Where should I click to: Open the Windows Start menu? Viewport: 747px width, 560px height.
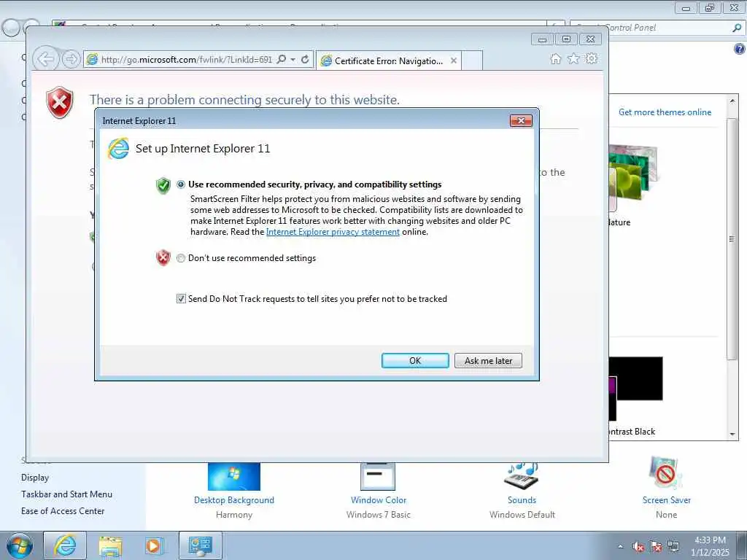[20, 545]
